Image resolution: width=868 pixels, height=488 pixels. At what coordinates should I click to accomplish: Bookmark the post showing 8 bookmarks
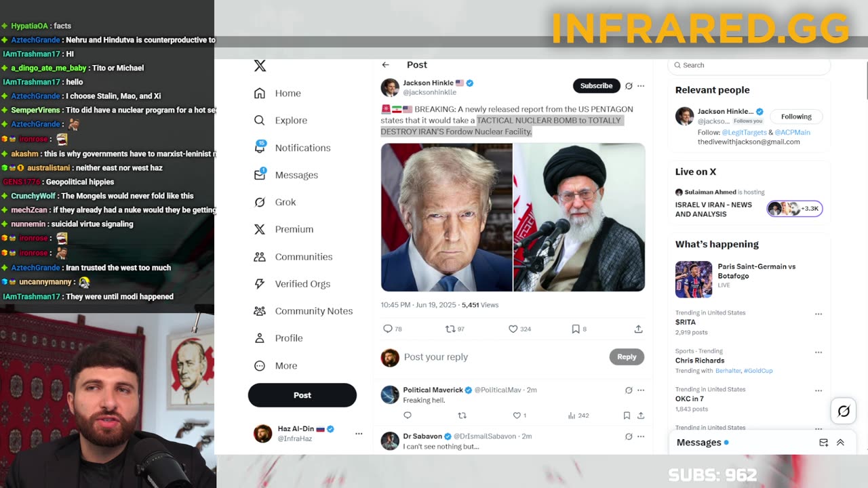[576, 329]
